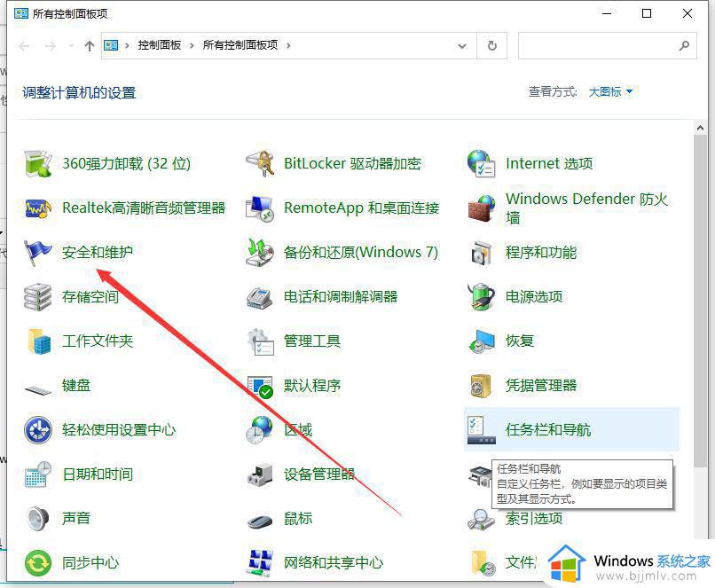The image size is (715, 588).
Task: Open the 360强力卸载 (32 位) icon
Action: (38, 164)
